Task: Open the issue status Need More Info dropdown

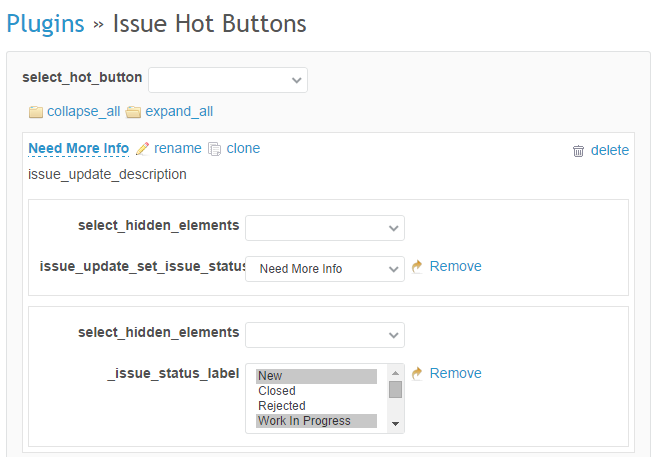Action: click(325, 269)
